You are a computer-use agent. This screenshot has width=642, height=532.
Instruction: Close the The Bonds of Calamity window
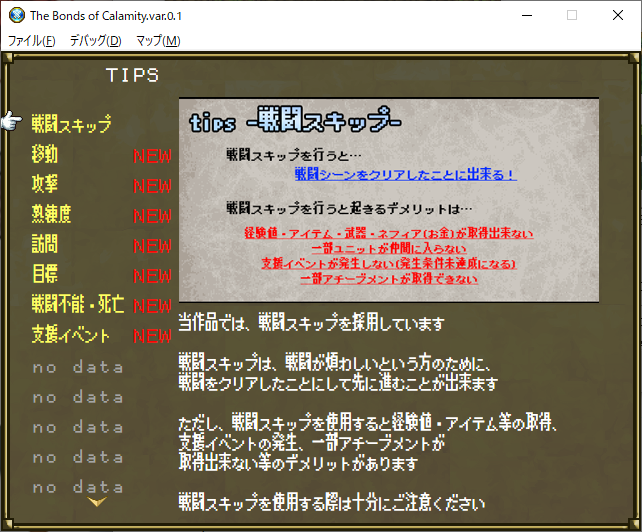coord(618,15)
